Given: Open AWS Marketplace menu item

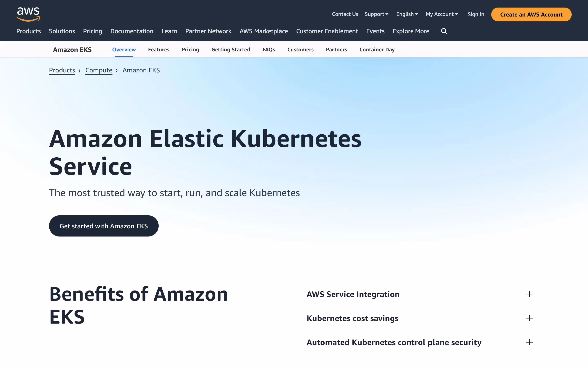Looking at the screenshot, I should click(x=264, y=31).
